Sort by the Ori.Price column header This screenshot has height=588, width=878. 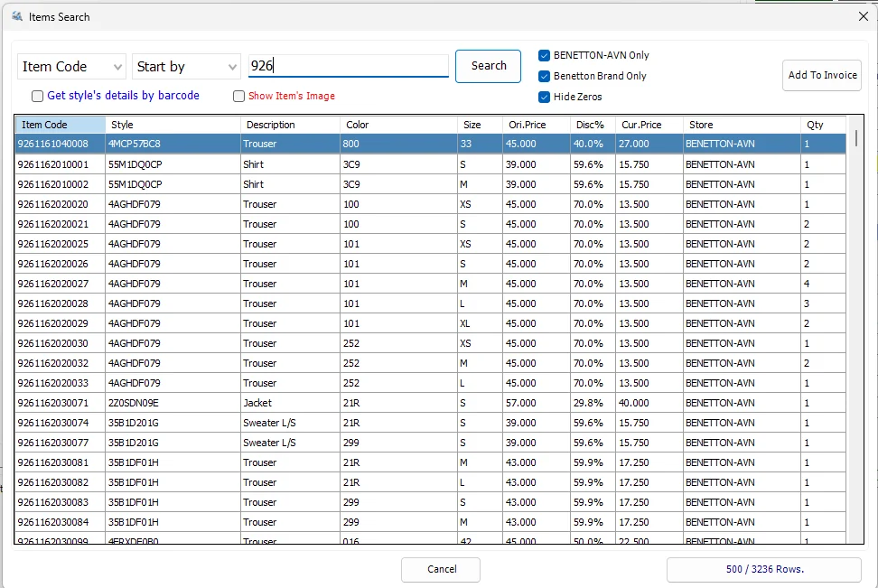pyautogui.click(x=536, y=125)
